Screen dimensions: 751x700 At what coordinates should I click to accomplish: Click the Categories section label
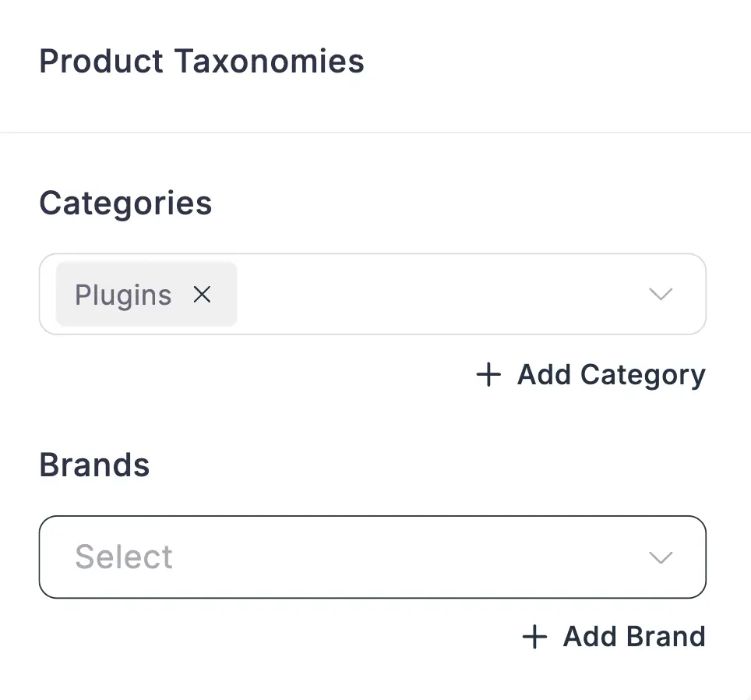pyautogui.click(x=125, y=203)
